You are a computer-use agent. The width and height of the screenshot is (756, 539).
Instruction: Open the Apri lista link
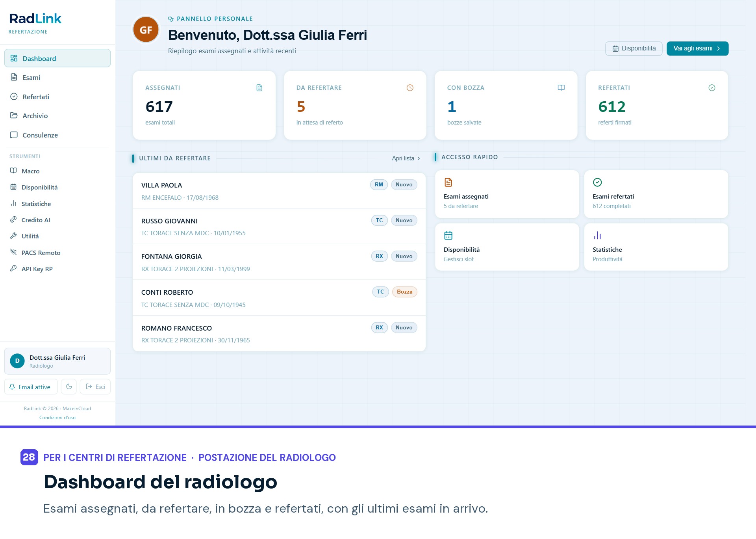[406, 158]
